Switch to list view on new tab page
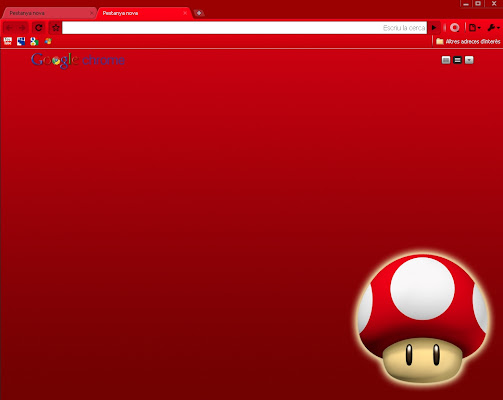503x400 pixels. pos(457,60)
